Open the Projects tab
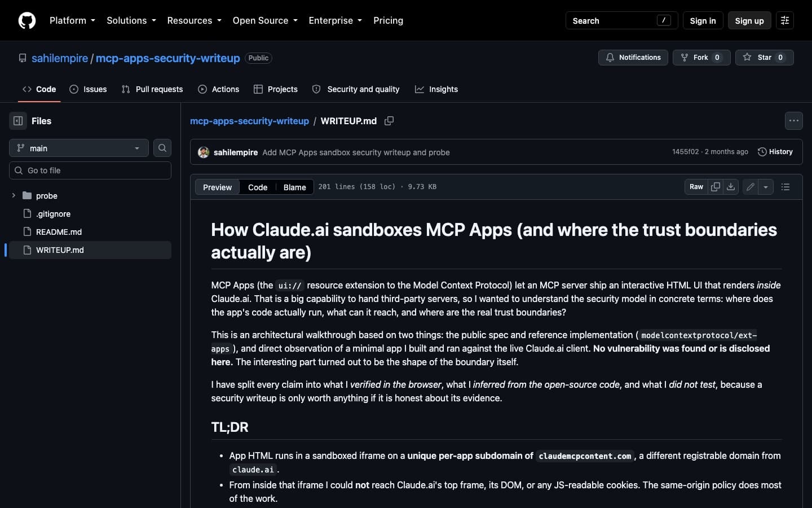Screen dimensions: 812x508 coord(276,89)
